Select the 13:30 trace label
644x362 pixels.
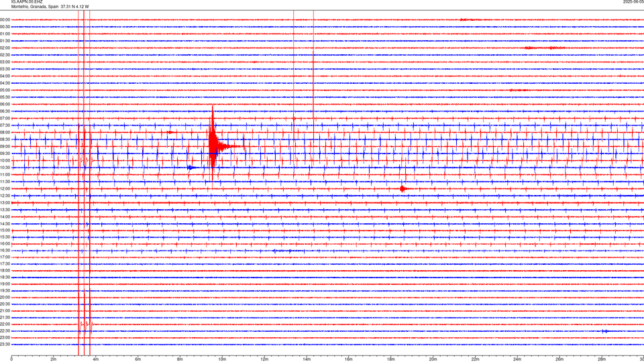click(x=5, y=210)
